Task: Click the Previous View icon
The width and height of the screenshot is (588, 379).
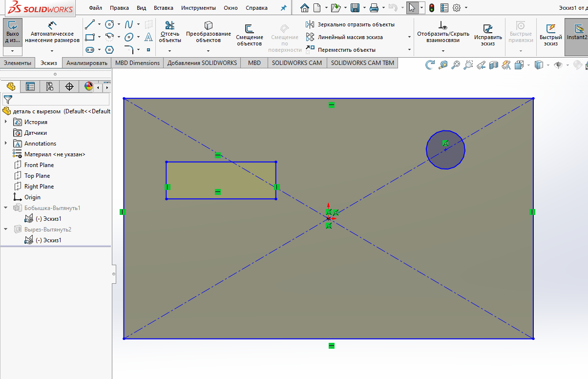Action: [481, 64]
